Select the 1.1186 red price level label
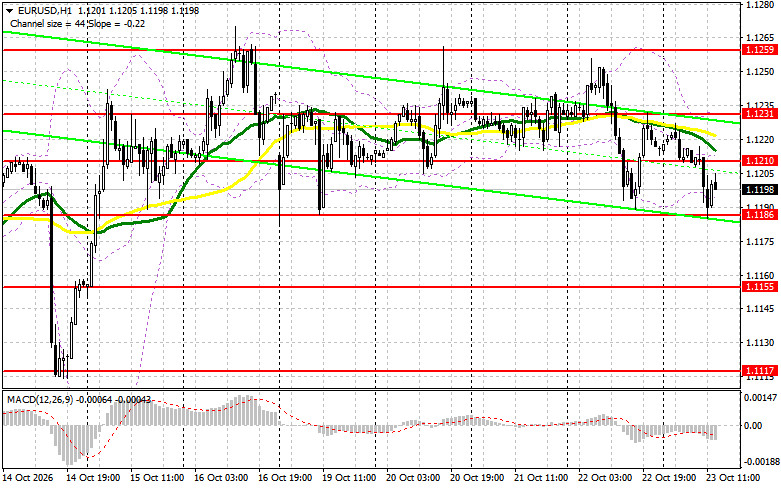The height and width of the screenshot is (489, 781). pos(759,215)
